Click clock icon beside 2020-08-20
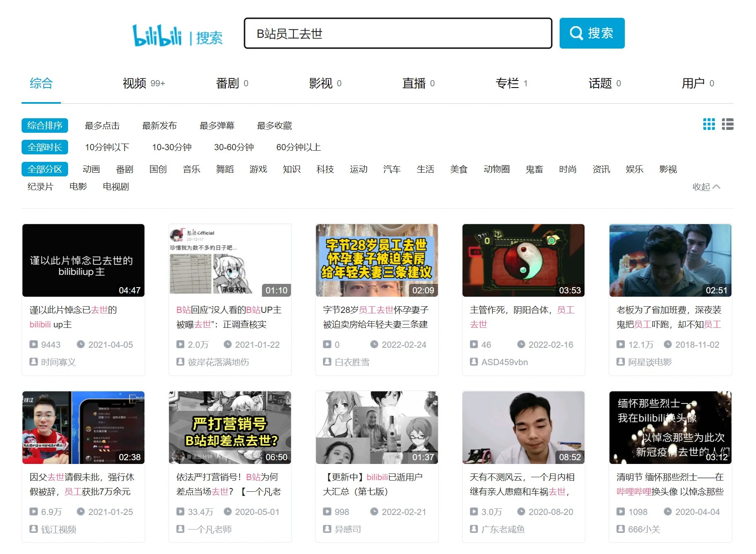Screen dimensions: 756x554 pyautogui.click(x=521, y=511)
